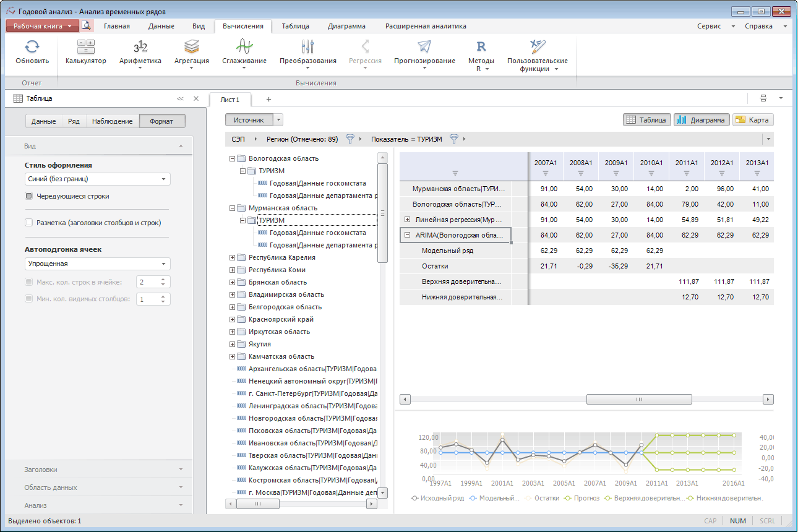Image resolution: width=798 pixels, height=532 pixels.
Task: Open Пользовательские функции icon
Action: [x=537, y=47]
